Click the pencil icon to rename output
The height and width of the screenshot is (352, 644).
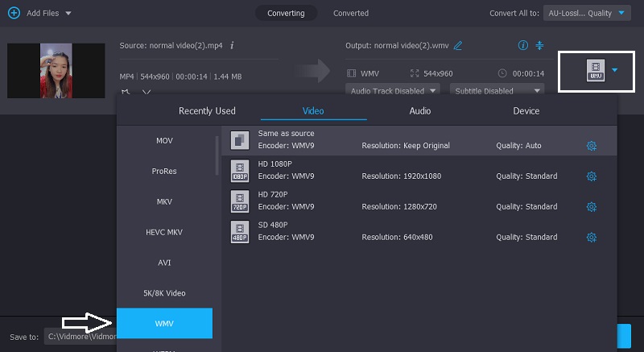[458, 45]
